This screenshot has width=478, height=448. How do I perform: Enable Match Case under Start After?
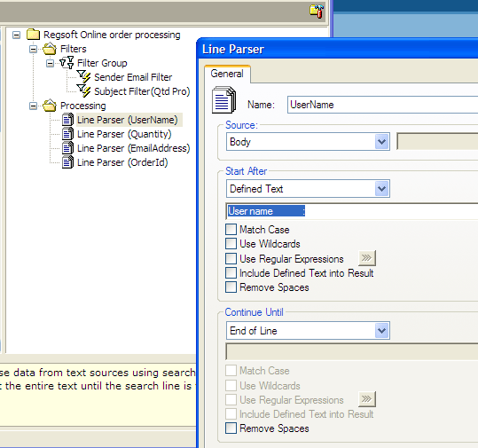231,230
